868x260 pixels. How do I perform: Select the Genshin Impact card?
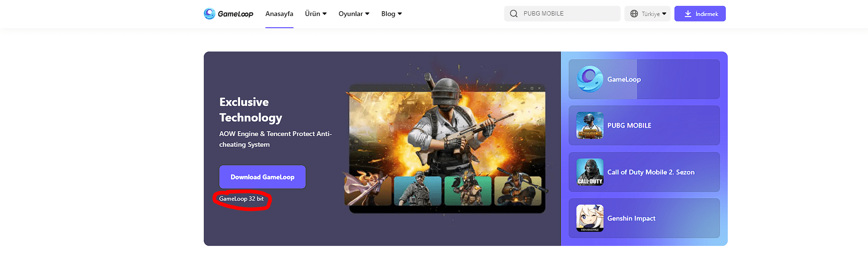(x=644, y=218)
